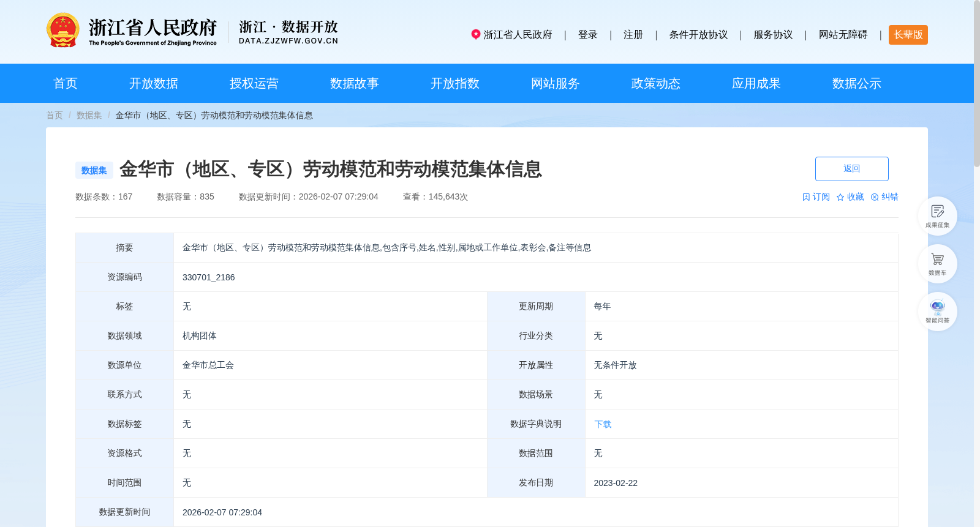Open the 开放数据 navigation menu
The width and height of the screenshot is (980, 527).
tap(154, 83)
